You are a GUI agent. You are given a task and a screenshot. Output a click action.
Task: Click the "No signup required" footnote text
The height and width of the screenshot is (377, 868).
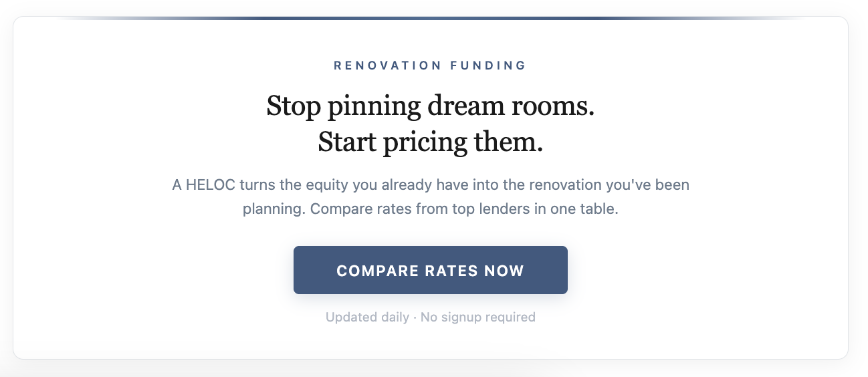pos(477,317)
